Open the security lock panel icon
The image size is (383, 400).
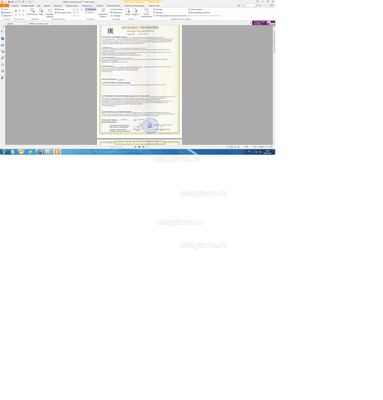pyautogui.click(x=3, y=64)
